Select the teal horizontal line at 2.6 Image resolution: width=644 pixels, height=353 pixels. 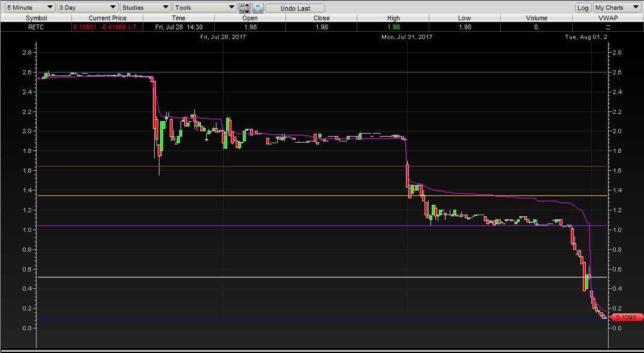coord(323,73)
